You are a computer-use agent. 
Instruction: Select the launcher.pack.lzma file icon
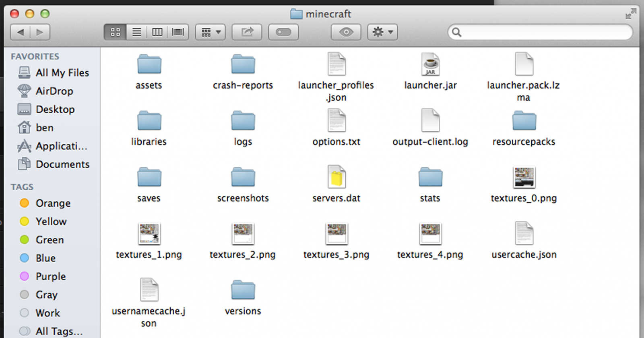[524, 64]
